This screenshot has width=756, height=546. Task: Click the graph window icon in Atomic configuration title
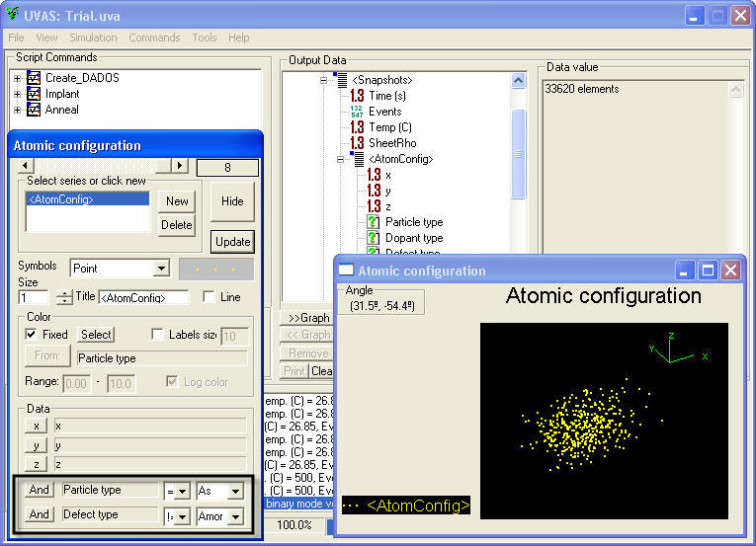click(346, 271)
